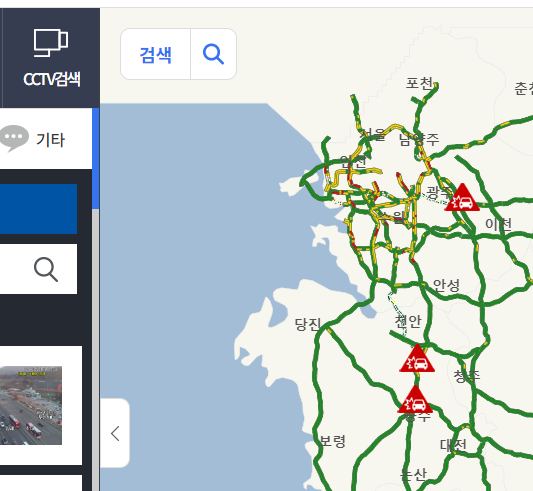The image size is (533, 491).
Task: Click the accident warning icon below 천안
Action: tap(417, 358)
